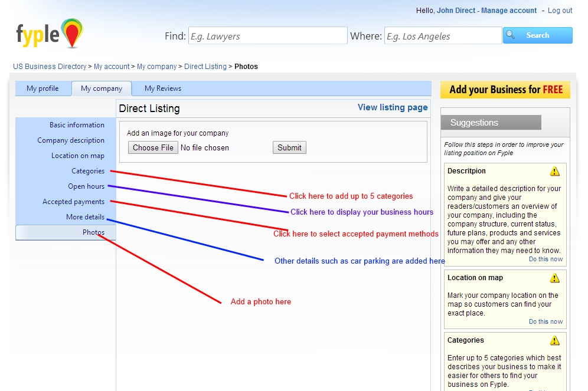Open the My Reviews tab

[163, 88]
